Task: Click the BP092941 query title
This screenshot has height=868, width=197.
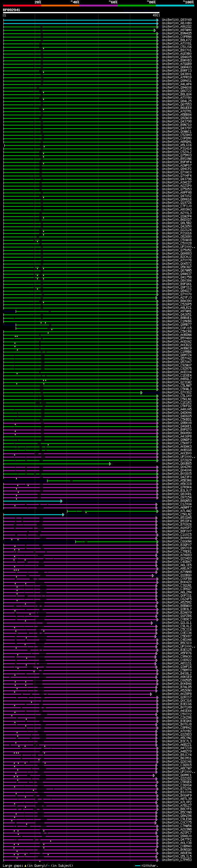Action: (11, 10)
